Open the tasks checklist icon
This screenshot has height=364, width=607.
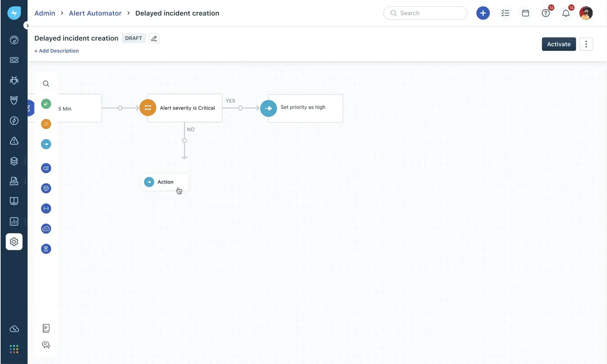point(505,13)
